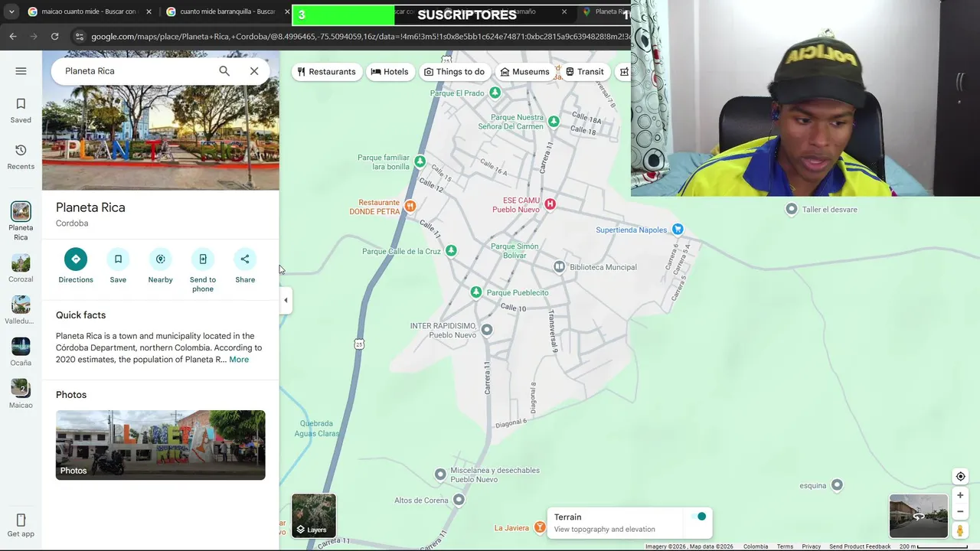Toggle the Terrain switch
Screen dimensions: 980x551
[697, 517]
